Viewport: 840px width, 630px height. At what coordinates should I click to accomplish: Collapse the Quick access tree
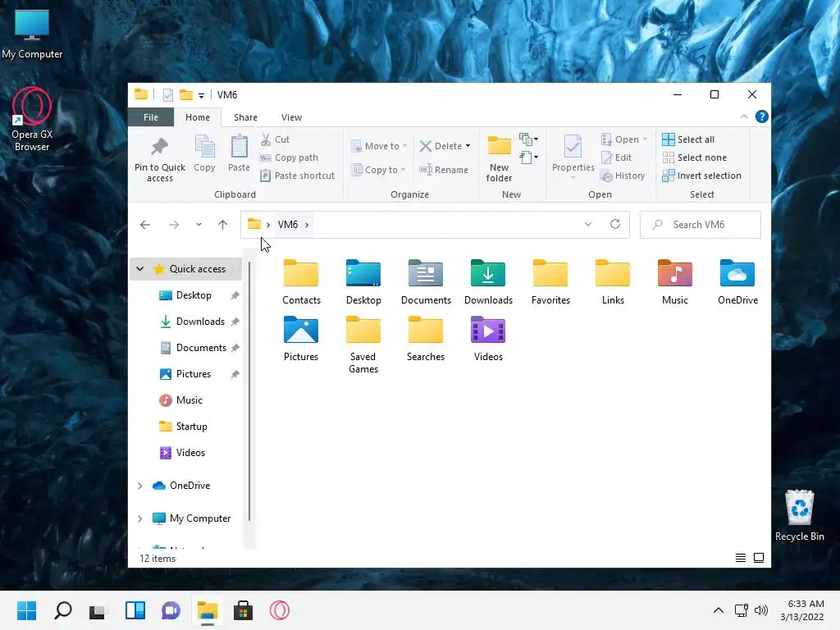pos(139,269)
